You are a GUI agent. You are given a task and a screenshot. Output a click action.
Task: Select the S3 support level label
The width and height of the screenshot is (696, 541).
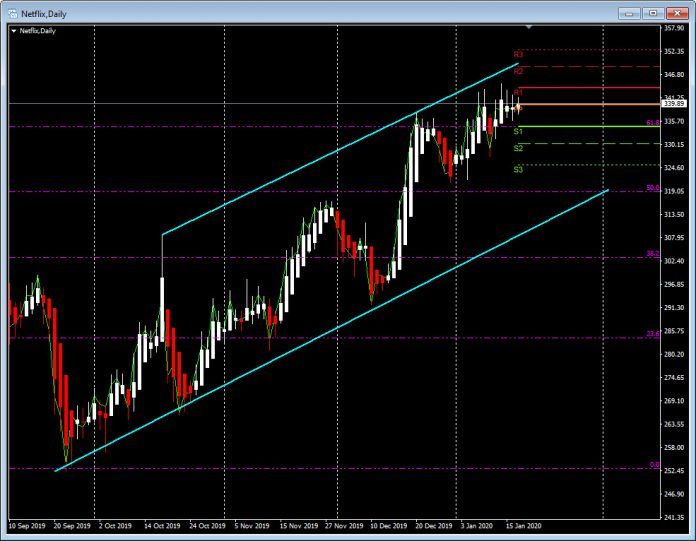click(x=518, y=170)
